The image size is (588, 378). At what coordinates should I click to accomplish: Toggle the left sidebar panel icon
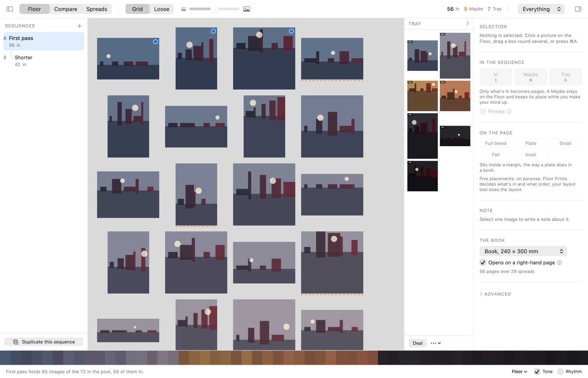(x=10, y=9)
